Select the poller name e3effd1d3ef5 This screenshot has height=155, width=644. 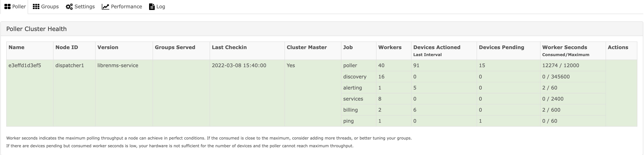[25, 66]
